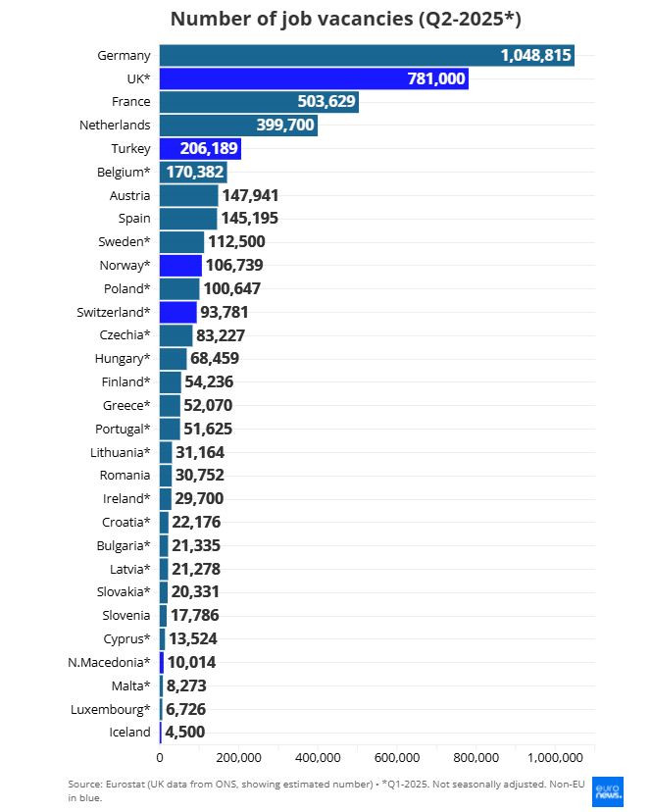The height and width of the screenshot is (812, 652).
Task: Click the Spain country label
Action: click(x=134, y=219)
